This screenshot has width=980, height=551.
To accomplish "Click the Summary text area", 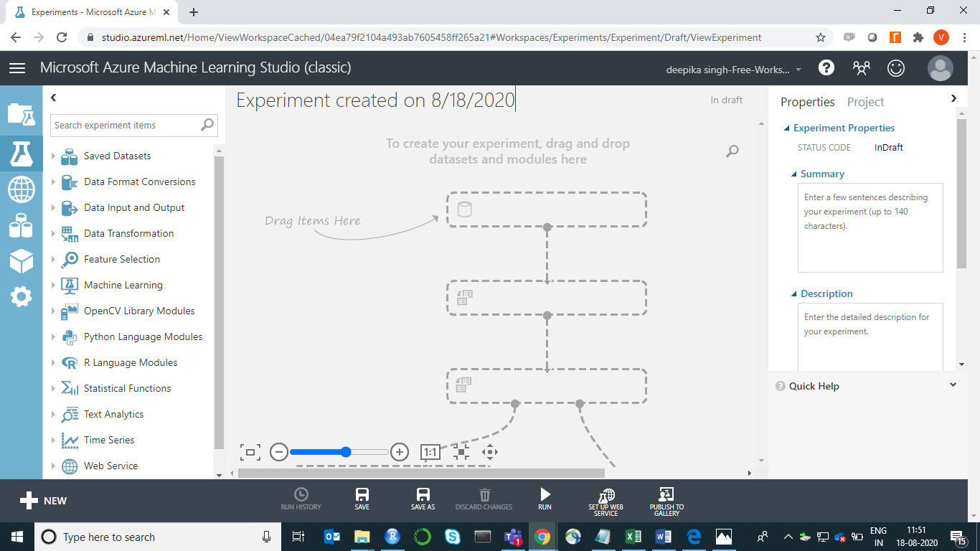I will [x=870, y=227].
